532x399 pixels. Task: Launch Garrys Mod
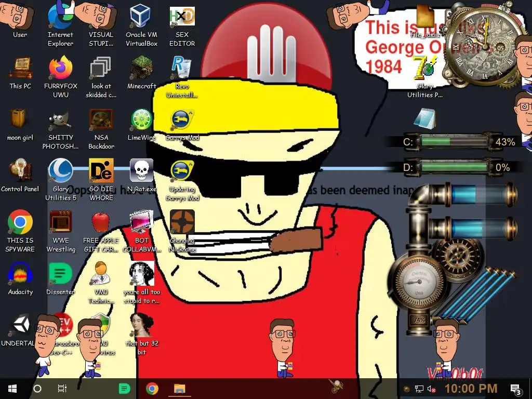tap(182, 125)
